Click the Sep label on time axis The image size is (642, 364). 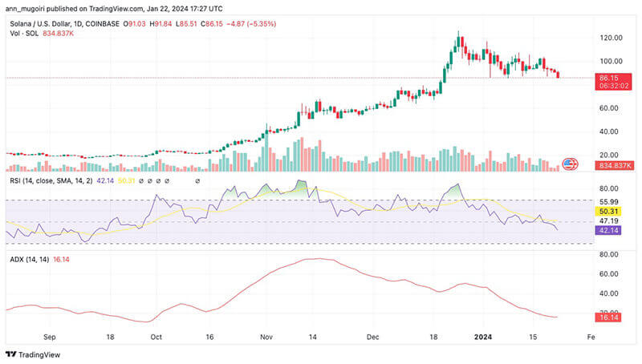point(50,337)
